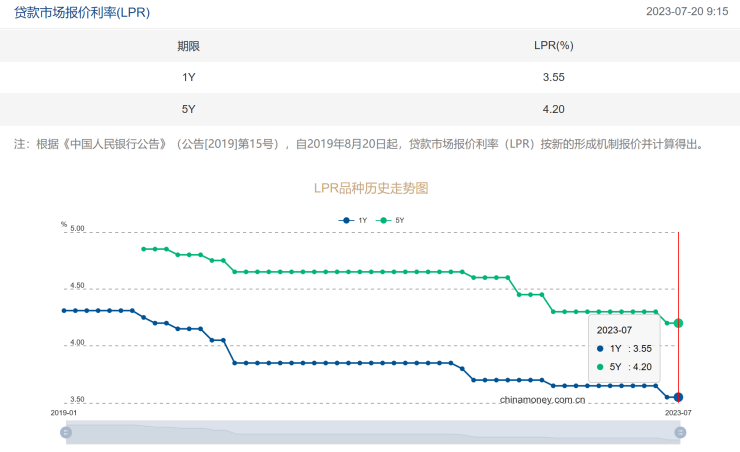Click the note text about 公告[2019]第15号
This screenshot has height=452, width=740.
click(361, 144)
